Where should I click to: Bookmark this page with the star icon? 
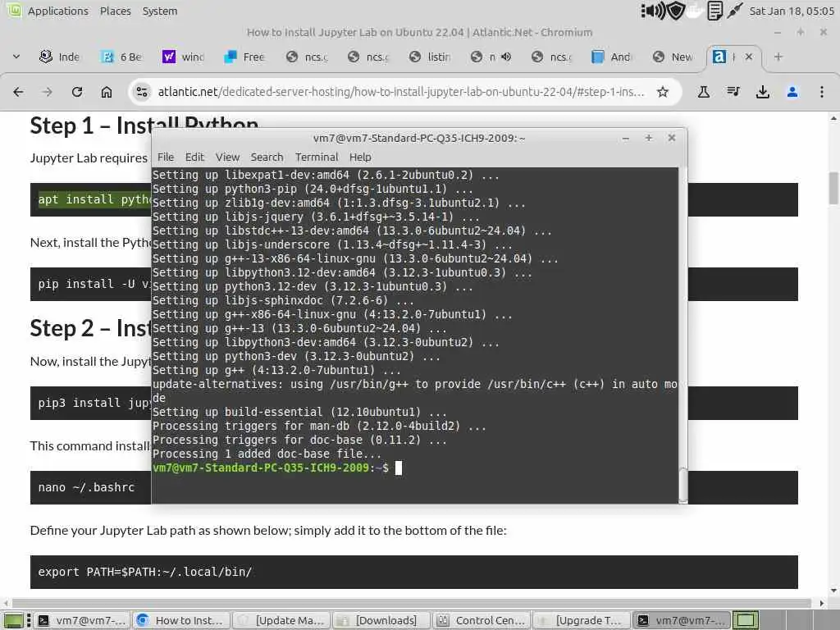tap(663, 92)
